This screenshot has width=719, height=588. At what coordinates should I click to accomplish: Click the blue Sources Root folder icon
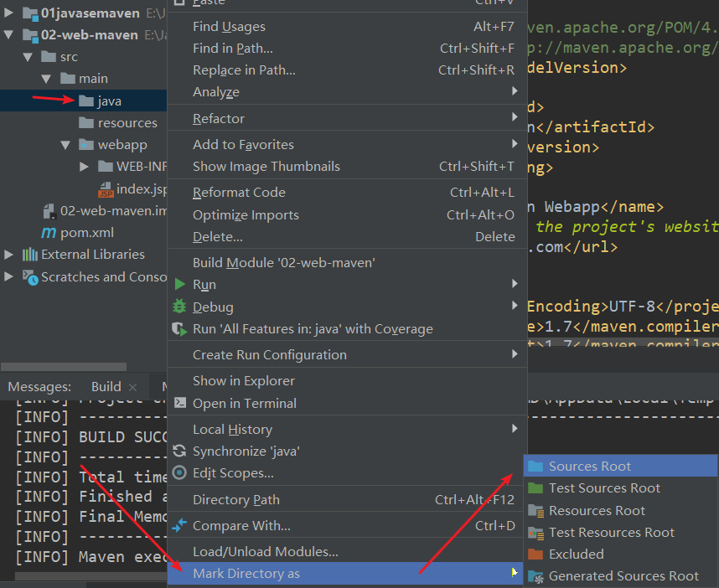[x=535, y=467]
